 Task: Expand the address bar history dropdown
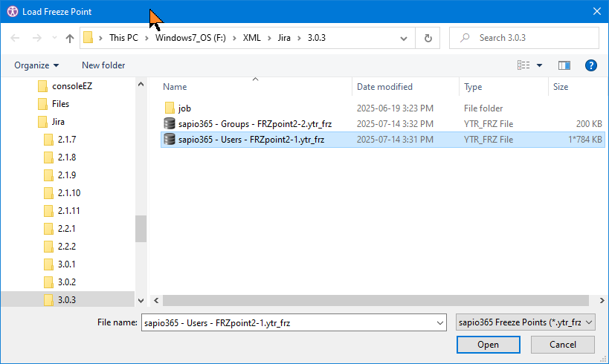404,38
